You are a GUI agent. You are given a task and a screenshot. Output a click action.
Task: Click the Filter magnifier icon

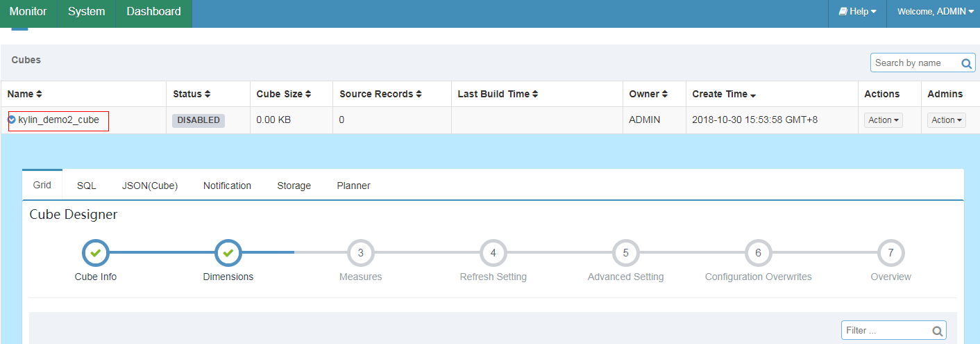tap(937, 331)
